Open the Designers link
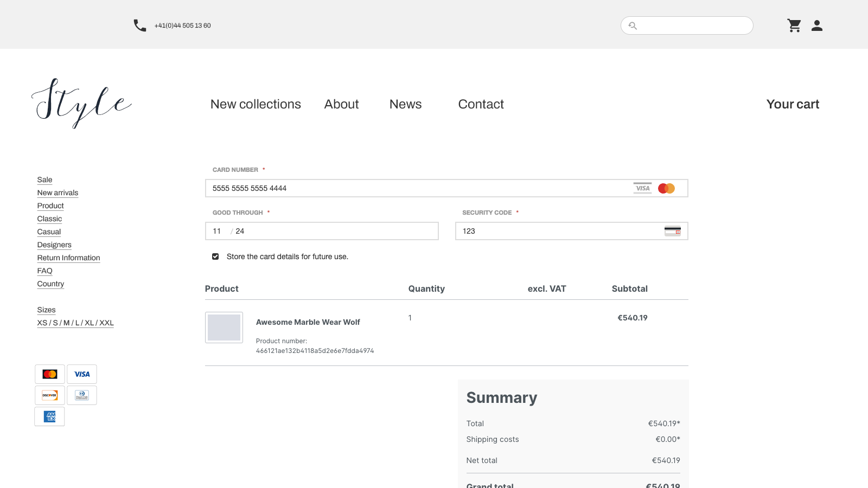The image size is (868, 488). (54, 245)
